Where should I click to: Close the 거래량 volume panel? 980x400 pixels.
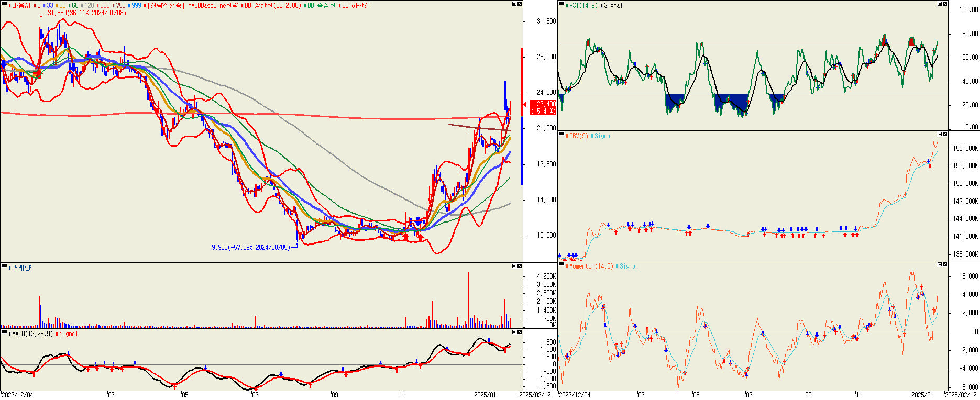click(x=520, y=266)
